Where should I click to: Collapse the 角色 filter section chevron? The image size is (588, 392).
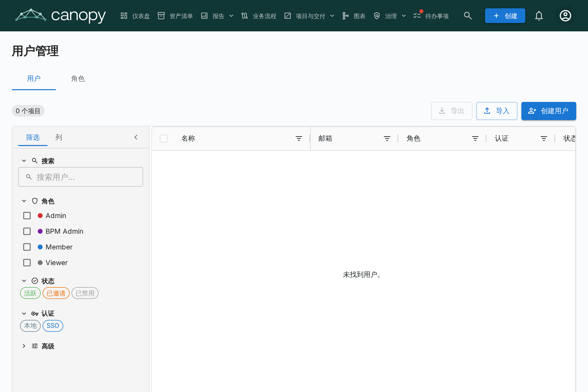click(24, 201)
